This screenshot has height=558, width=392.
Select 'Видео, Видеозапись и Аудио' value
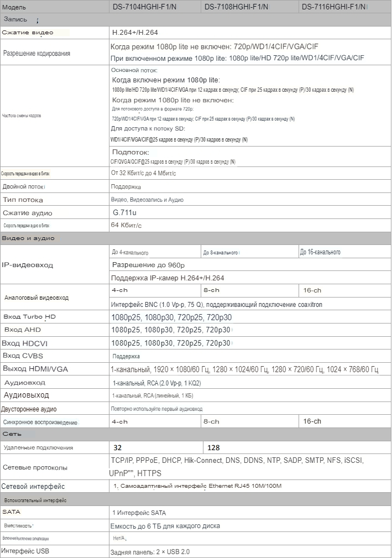(147, 200)
